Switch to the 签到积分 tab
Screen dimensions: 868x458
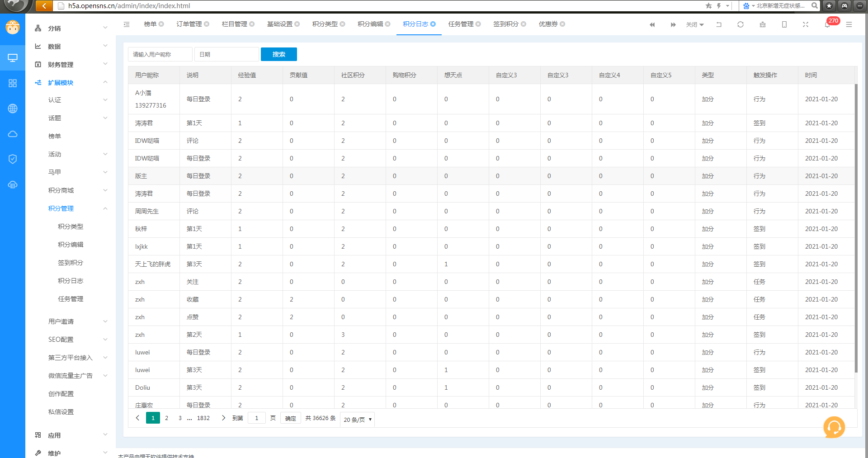[506, 24]
